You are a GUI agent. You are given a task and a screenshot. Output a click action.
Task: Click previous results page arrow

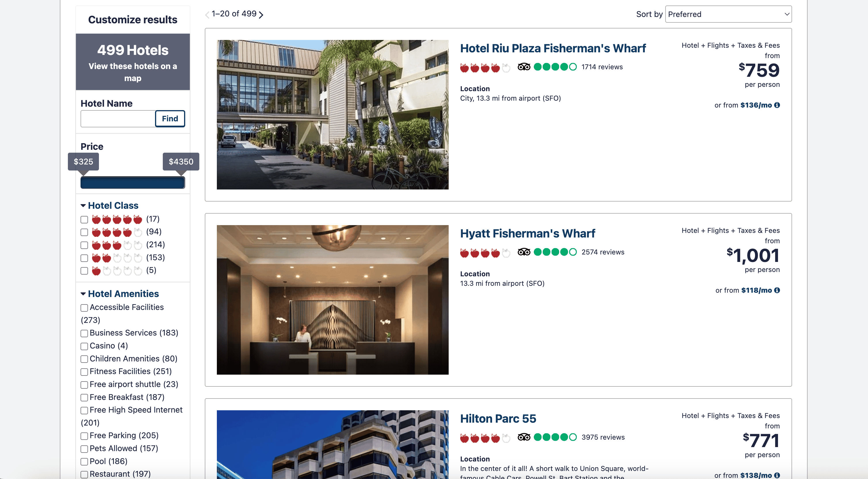tap(207, 14)
